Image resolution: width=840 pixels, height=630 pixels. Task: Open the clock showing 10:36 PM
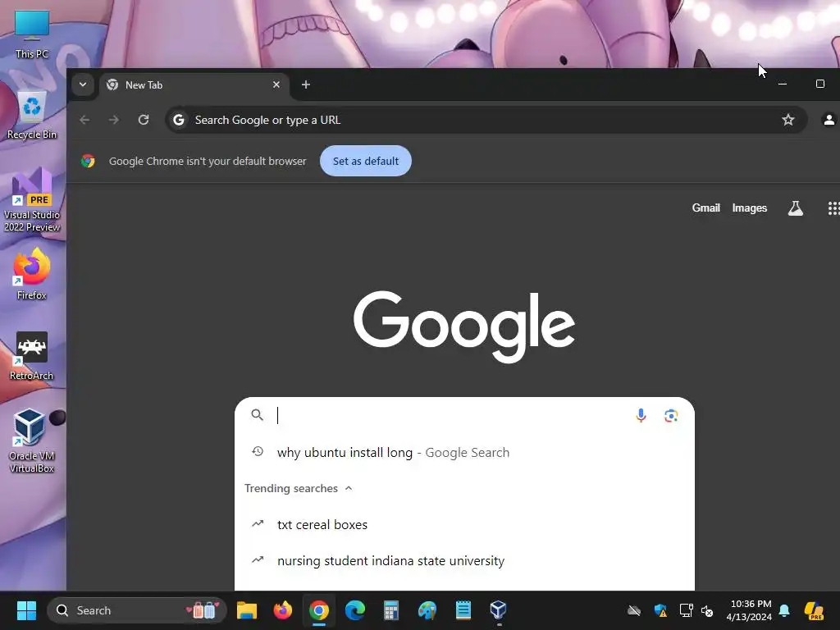pos(750,610)
